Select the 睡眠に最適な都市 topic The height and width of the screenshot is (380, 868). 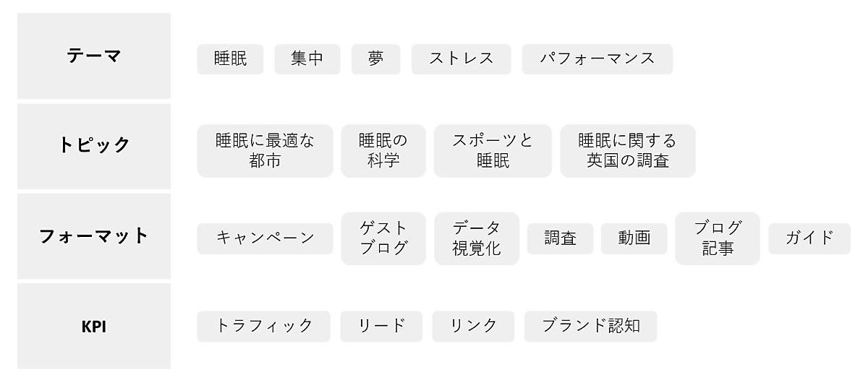[265, 150]
